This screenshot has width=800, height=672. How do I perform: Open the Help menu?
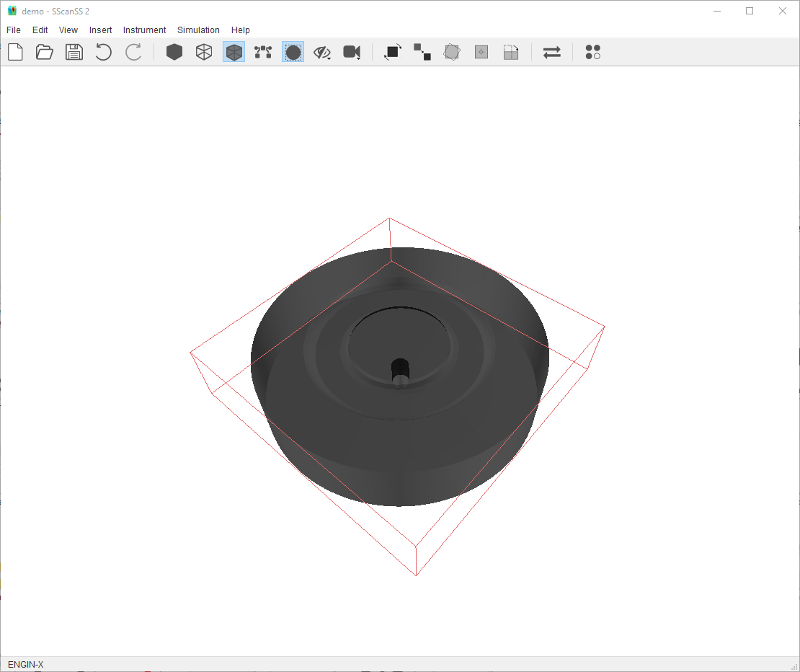point(240,30)
